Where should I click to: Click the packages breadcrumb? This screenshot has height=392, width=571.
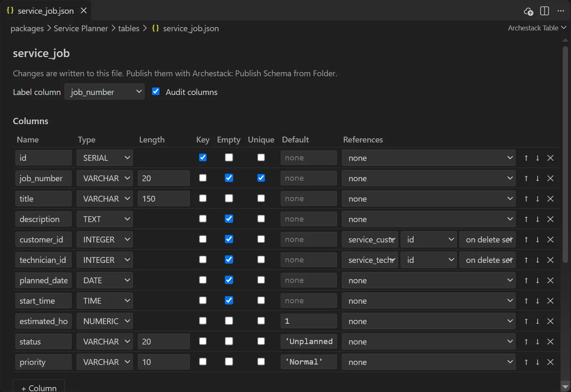click(x=27, y=28)
